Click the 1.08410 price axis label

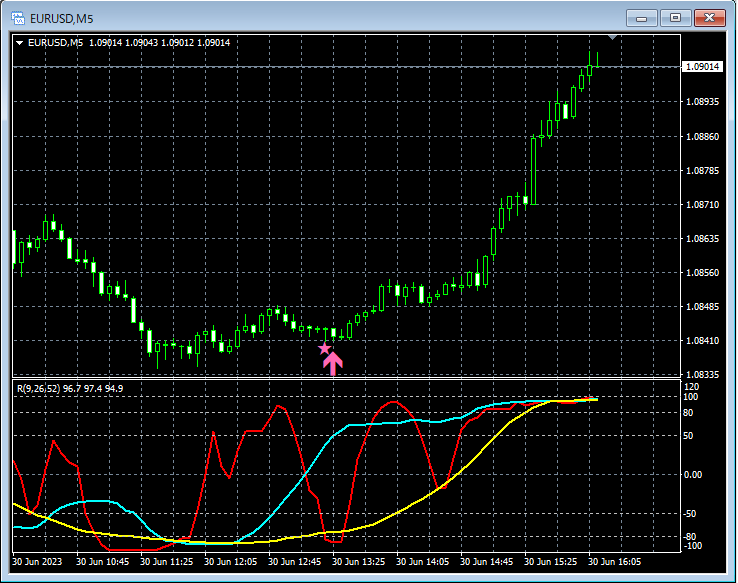702,341
